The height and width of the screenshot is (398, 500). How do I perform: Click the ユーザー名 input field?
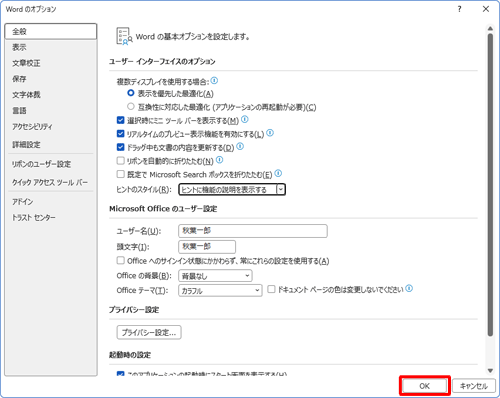point(253,231)
